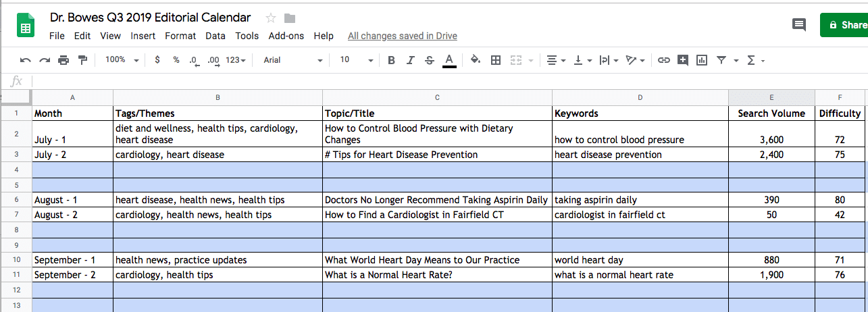Increase decimal places icon
868x312 pixels.
213,60
